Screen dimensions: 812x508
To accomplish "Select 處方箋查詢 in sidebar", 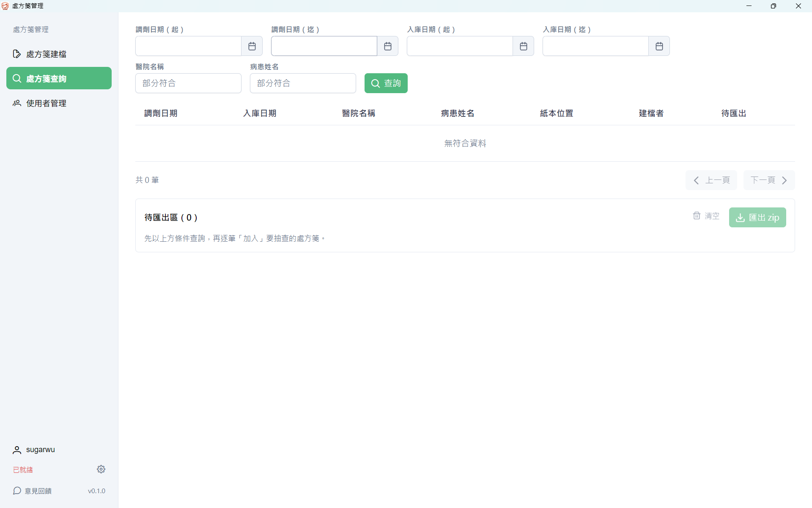I will (x=59, y=78).
